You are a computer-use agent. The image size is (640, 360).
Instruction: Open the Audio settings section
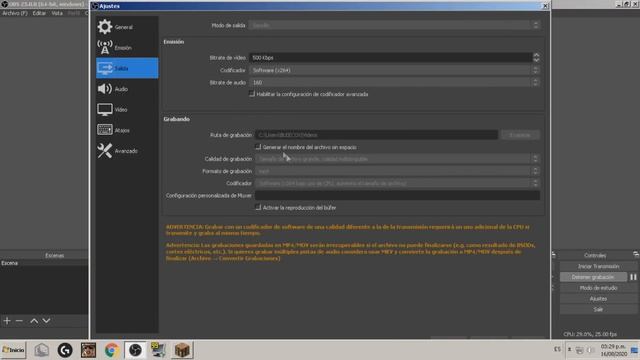pos(127,89)
